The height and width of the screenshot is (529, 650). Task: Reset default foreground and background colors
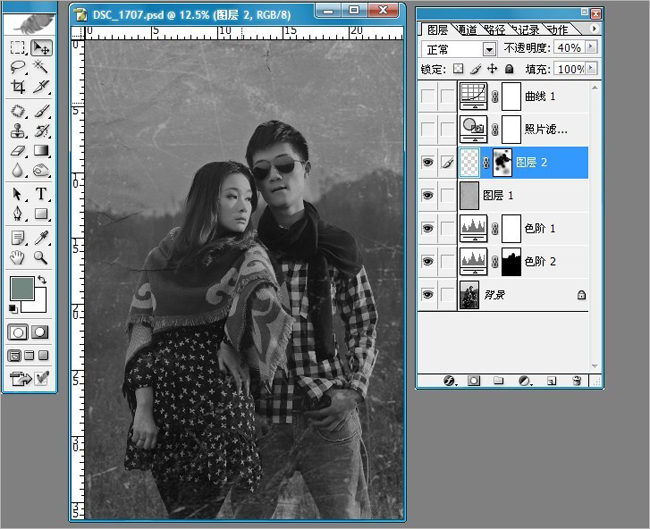(x=13, y=308)
